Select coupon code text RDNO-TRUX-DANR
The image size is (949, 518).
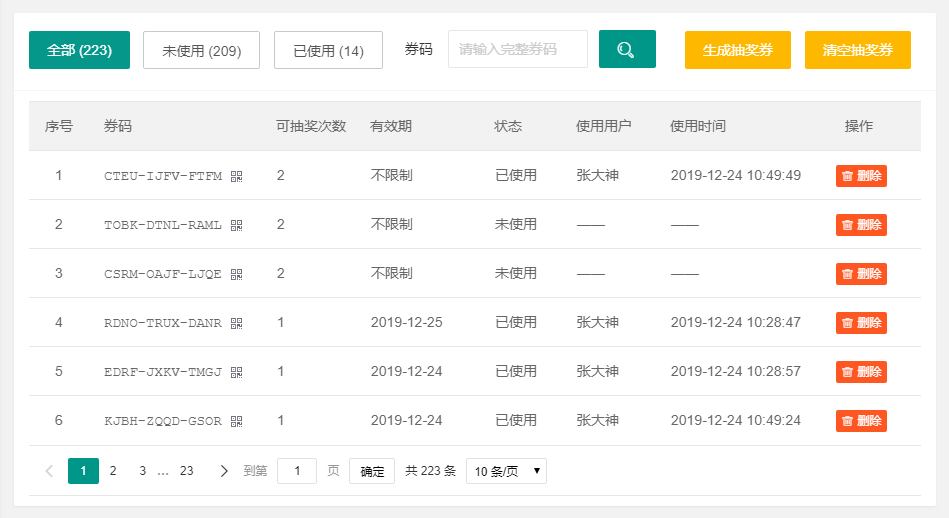tap(163, 323)
